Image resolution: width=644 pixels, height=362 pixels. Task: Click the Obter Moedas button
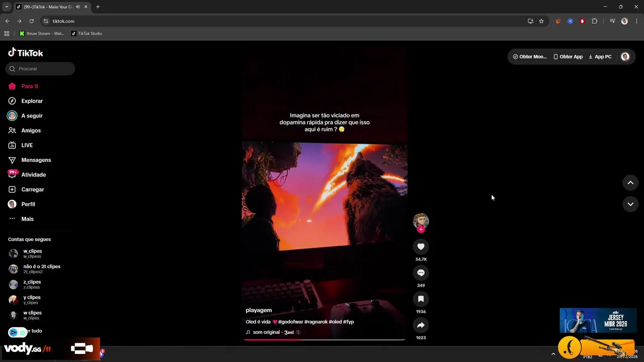tap(530, 57)
